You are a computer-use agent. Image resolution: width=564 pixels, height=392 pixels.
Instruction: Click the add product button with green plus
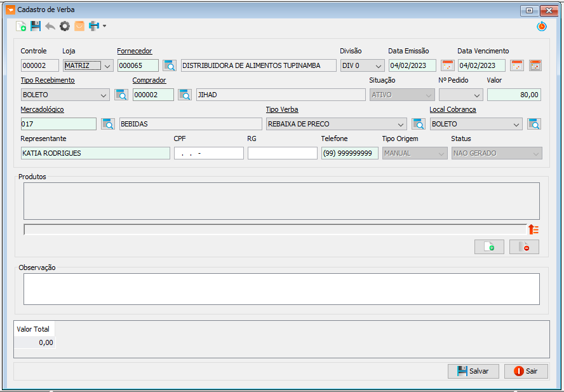[489, 247]
